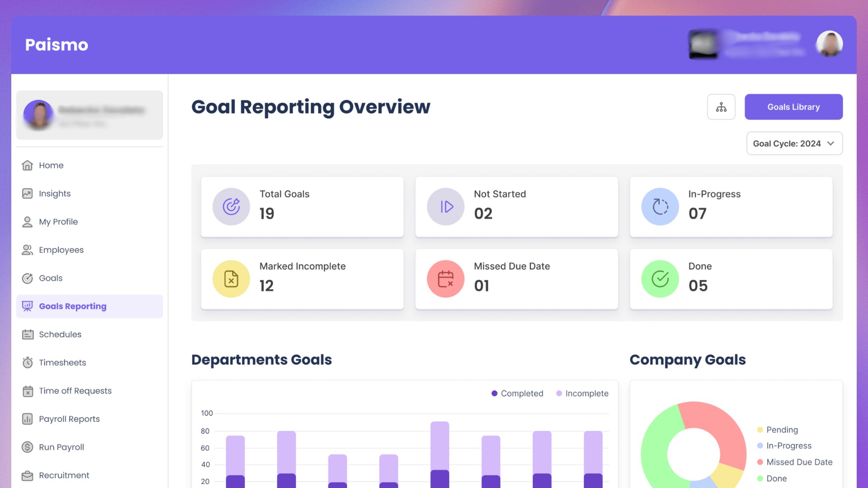
Task: Click the Goal Cycle chevron arrow
Action: pyautogui.click(x=830, y=143)
